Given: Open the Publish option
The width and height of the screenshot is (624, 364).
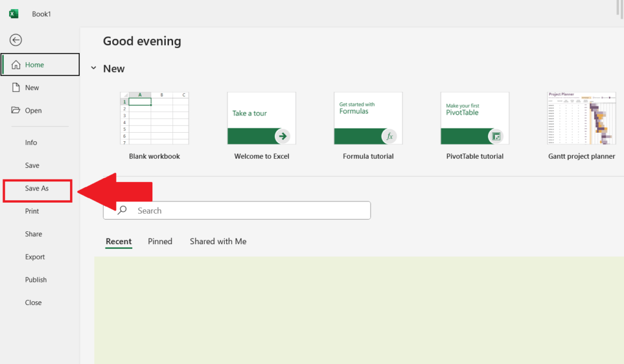Looking at the screenshot, I should coord(35,279).
